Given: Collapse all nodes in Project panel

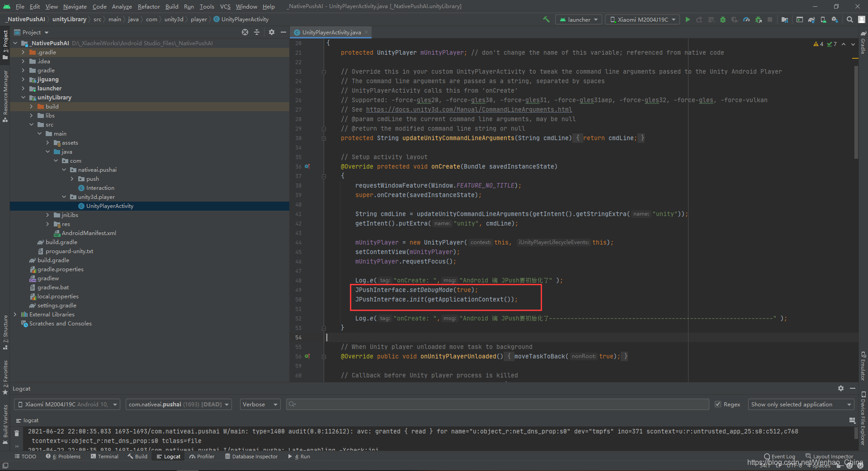Looking at the screenshot, I should (x=257, y=32).
